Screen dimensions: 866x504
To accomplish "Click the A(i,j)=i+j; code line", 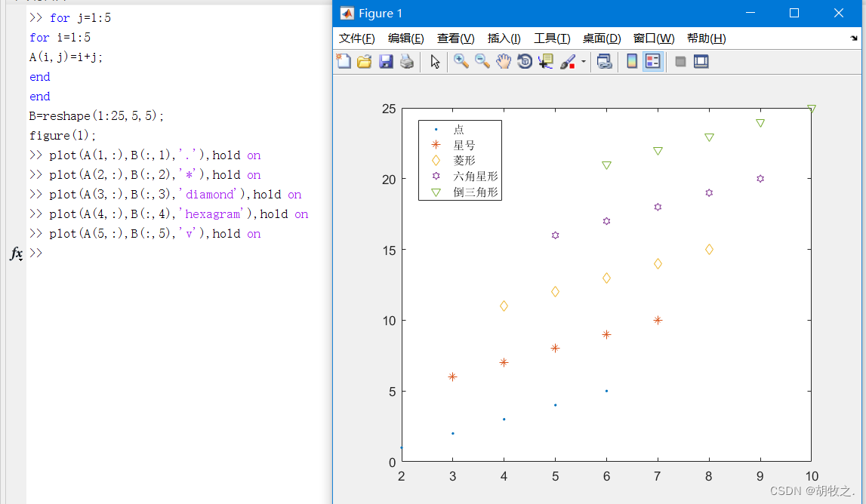I will 66,57.
